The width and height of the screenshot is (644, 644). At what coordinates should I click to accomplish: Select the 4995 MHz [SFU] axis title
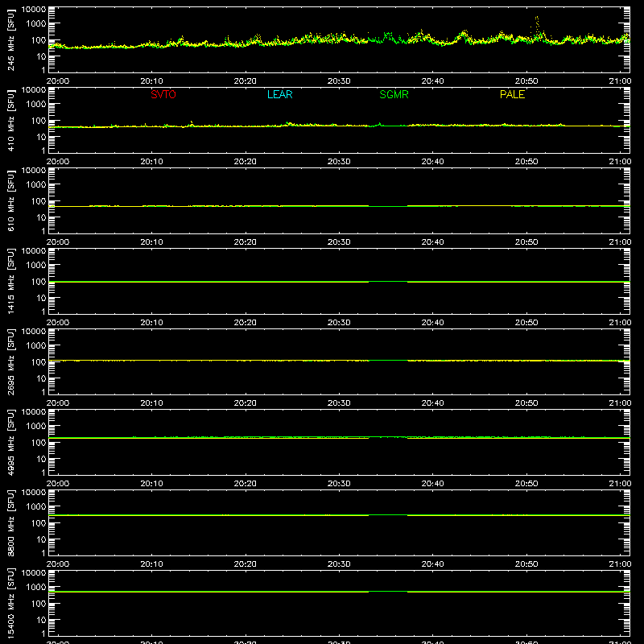click(11, 442)
